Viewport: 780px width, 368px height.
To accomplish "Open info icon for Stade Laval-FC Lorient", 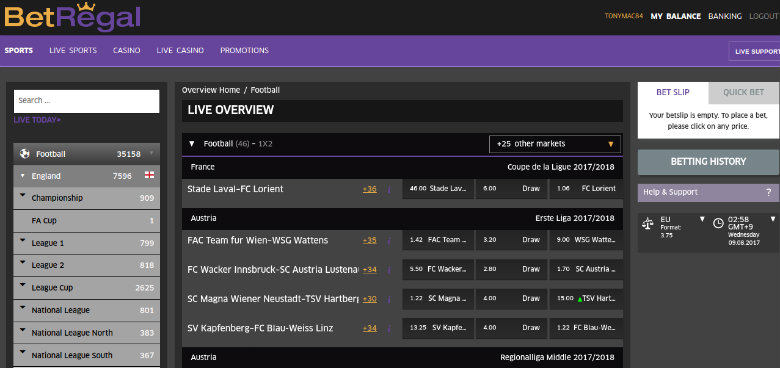I will 389,189.
